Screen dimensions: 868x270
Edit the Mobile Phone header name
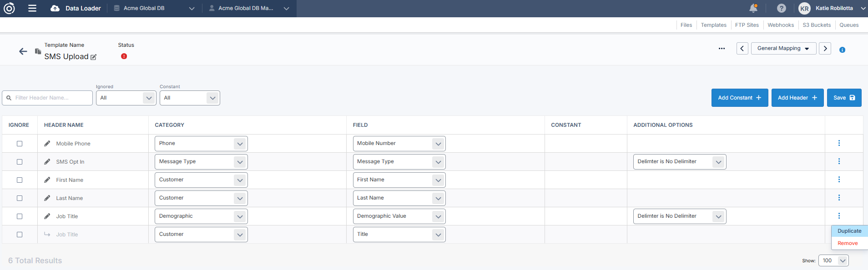(47, 144)
